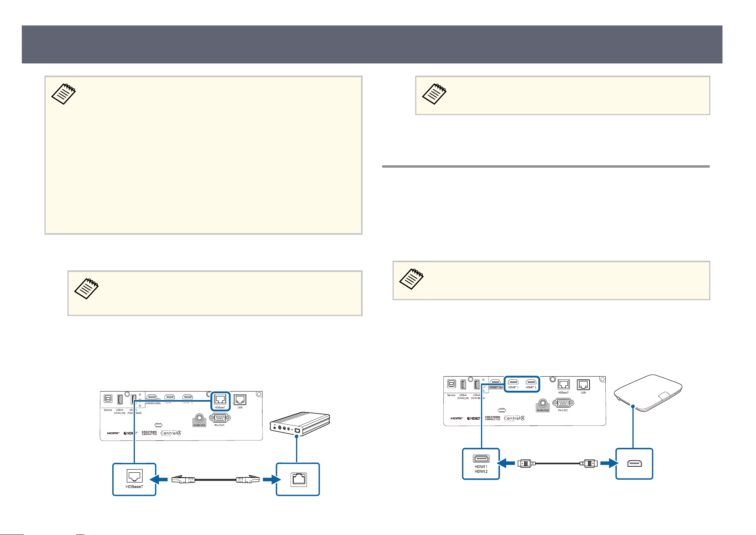Click the note icon above the streaming device diagram

point(412,279)
